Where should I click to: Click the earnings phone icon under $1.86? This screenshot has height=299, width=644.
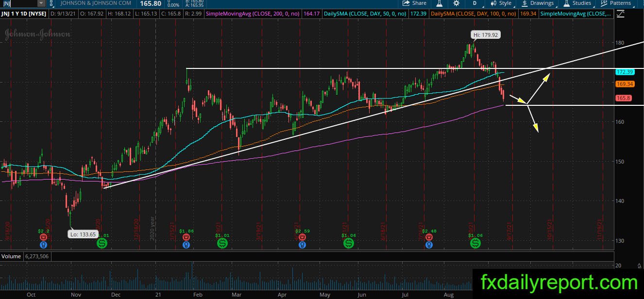tap(186, 237)
